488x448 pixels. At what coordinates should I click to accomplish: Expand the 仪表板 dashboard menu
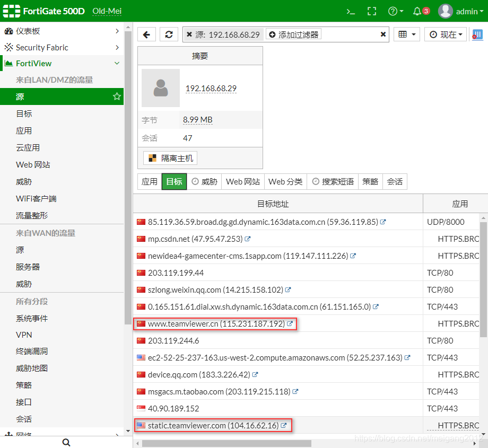tap(62, 31)
